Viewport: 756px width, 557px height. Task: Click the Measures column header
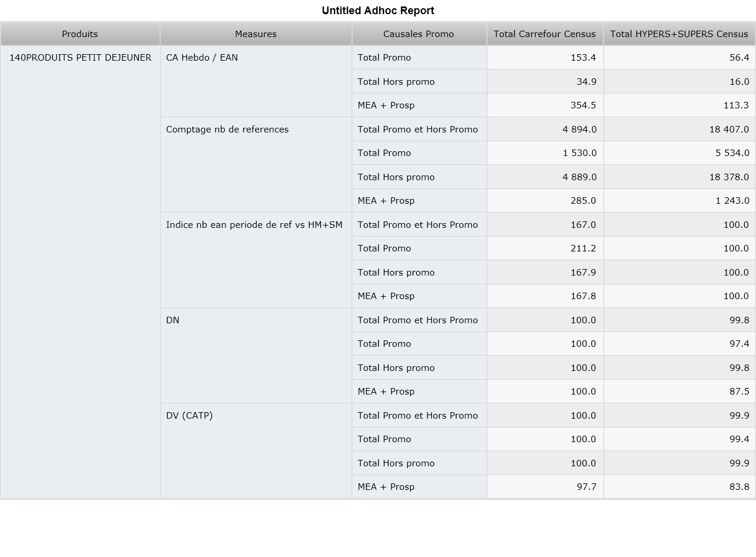tap(256, 34)
